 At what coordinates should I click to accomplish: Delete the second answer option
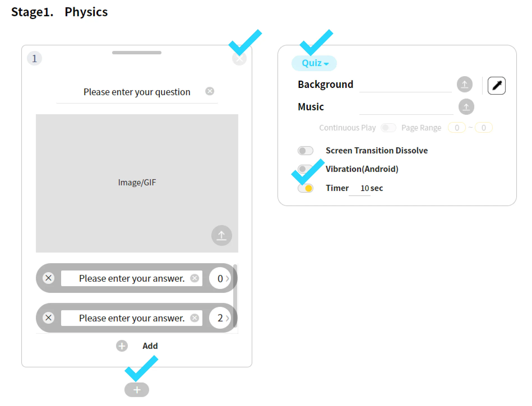click(48, 318)
